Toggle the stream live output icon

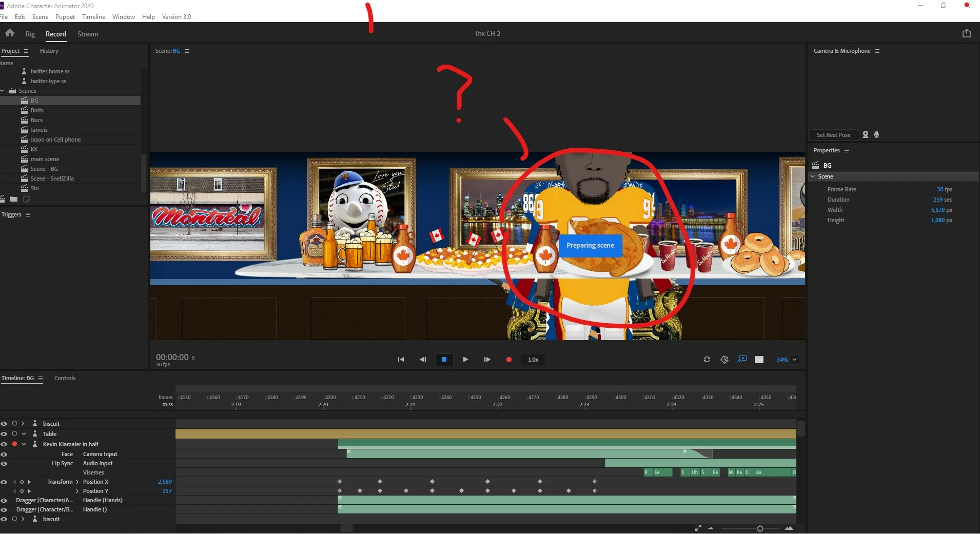click(x=742, y=360)
